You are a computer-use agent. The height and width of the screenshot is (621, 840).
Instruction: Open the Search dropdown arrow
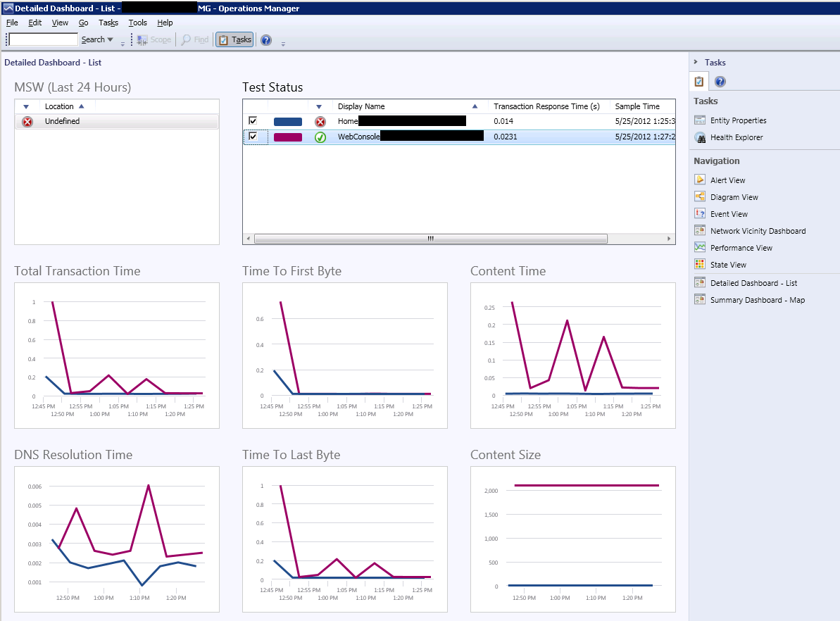tap(111, 39)
